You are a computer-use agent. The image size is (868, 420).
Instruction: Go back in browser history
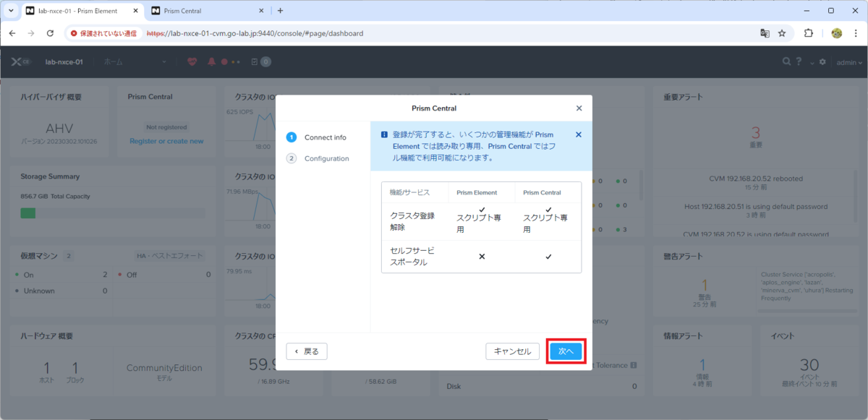coord(12,33)
